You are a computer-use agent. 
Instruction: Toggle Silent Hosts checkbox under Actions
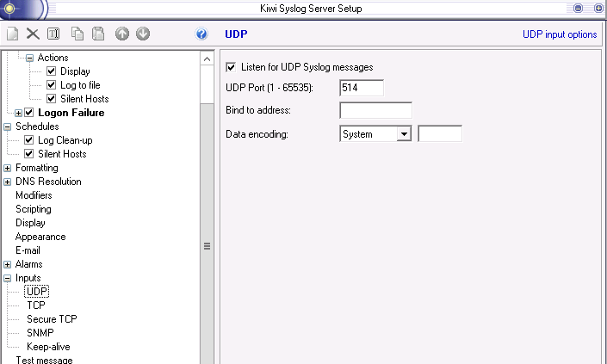point(51,99)
